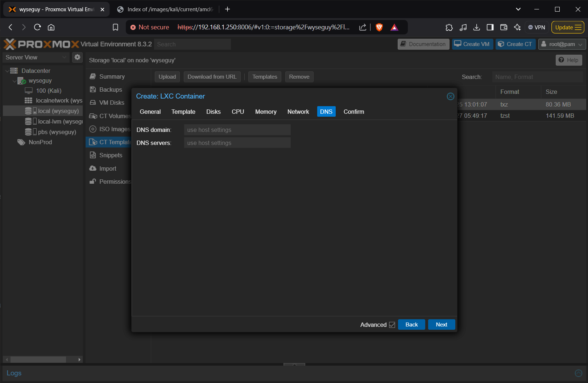Image resolution: width=588 pixels, height=383 pixels.
Task: Open the Brave Extensions puzzle icon
Action: pos(449,27)
